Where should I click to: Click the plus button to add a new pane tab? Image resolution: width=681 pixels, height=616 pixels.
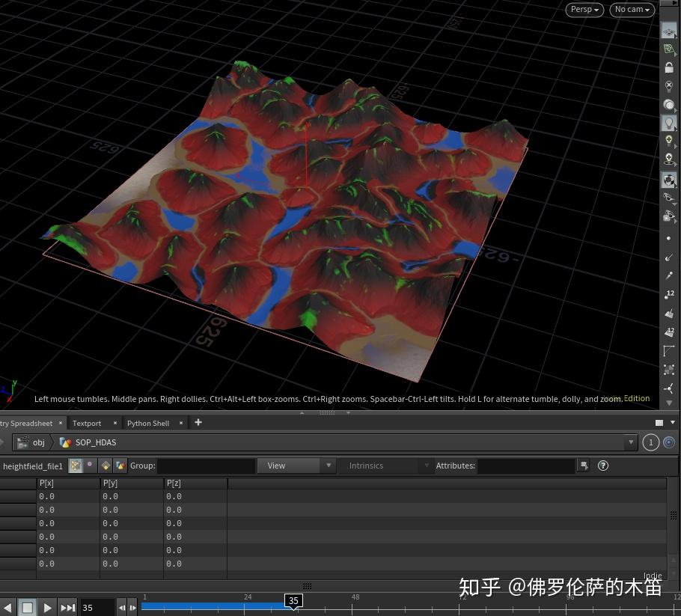198,423
